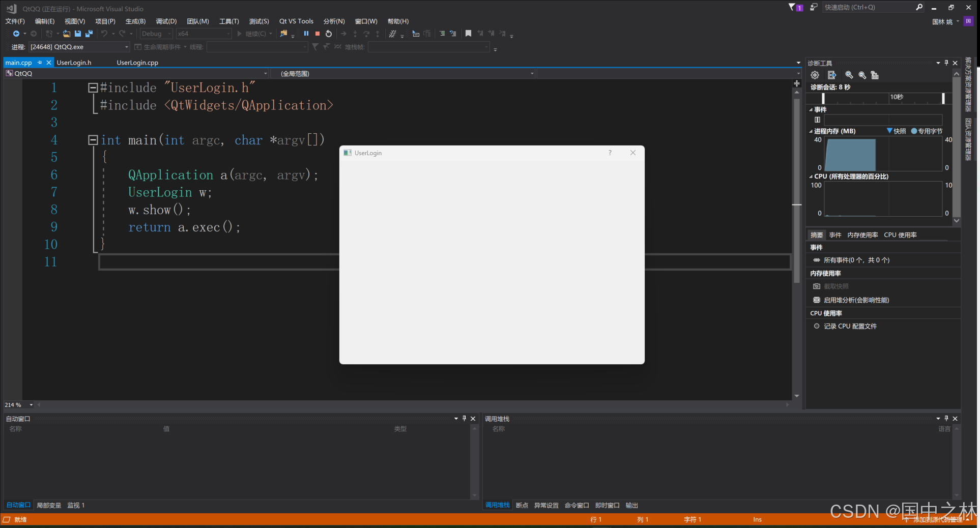
Task: Click the Save All icon
Action: [x=89, y=34]
